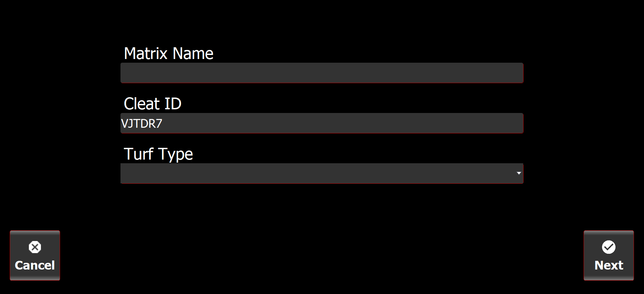Click the word Next on the button
Screen dimensions: 644x294
click(608, 265)
